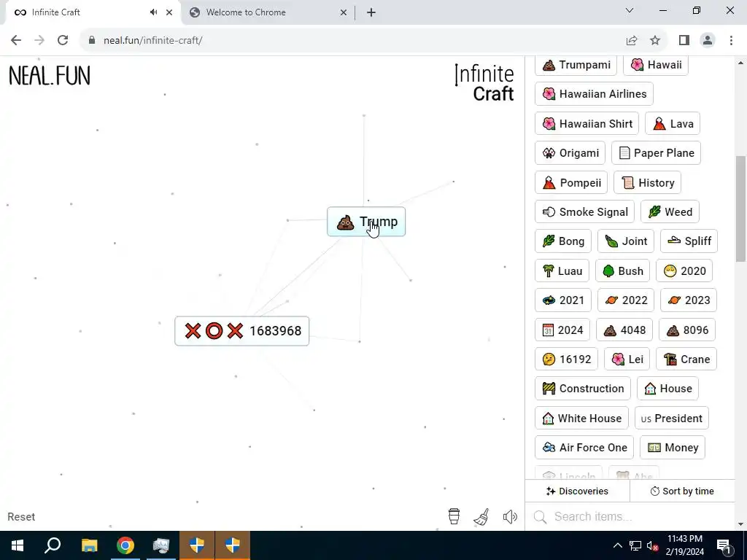747x560 pixels.
Task: Choose the President element
Action: (x=672, y=419)
